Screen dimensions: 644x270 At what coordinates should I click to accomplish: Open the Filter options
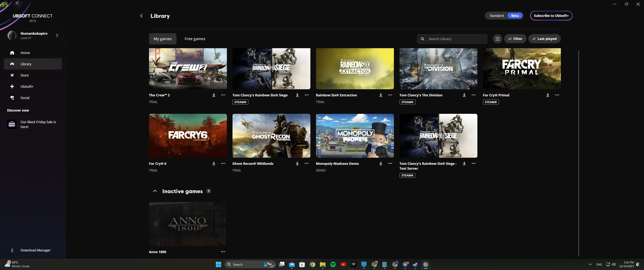[x=515, y=39]
